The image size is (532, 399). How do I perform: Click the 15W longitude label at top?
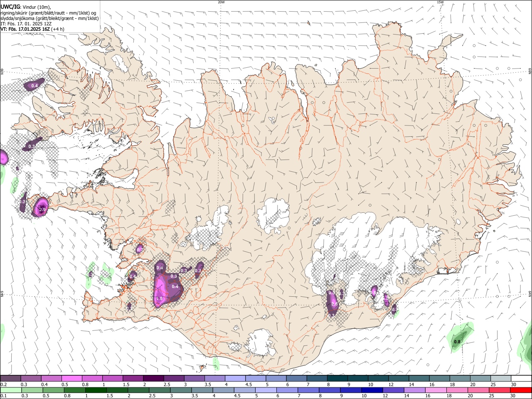click(x=440, y=2)
